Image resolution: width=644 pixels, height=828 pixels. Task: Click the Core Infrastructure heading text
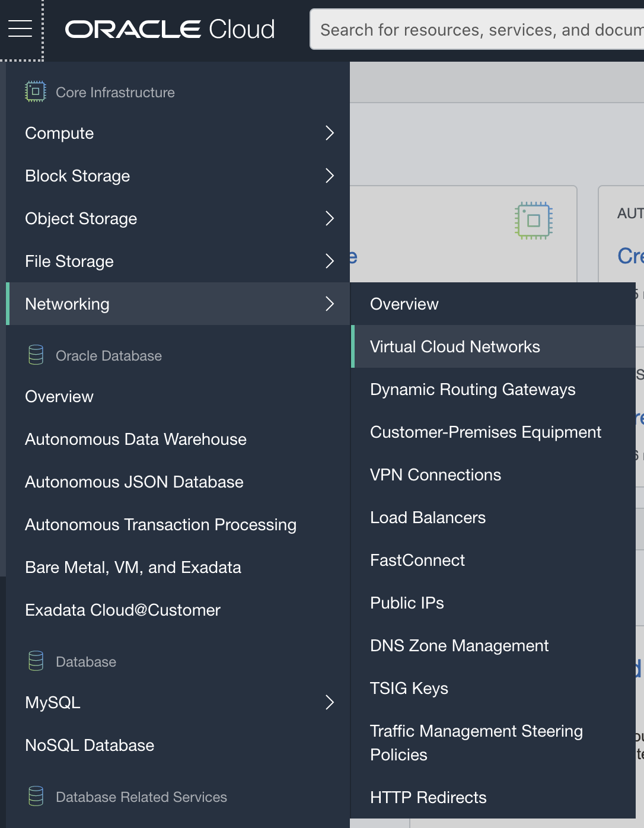[115, 93]
